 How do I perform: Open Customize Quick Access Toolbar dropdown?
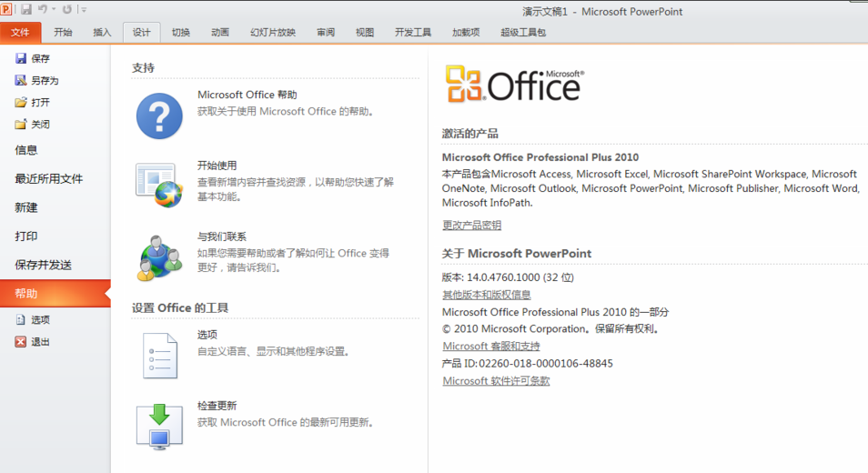click(84, 9)
